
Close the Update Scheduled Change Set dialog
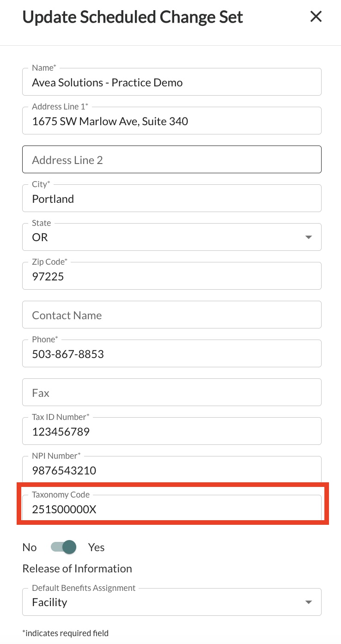[x=316, y=17]
